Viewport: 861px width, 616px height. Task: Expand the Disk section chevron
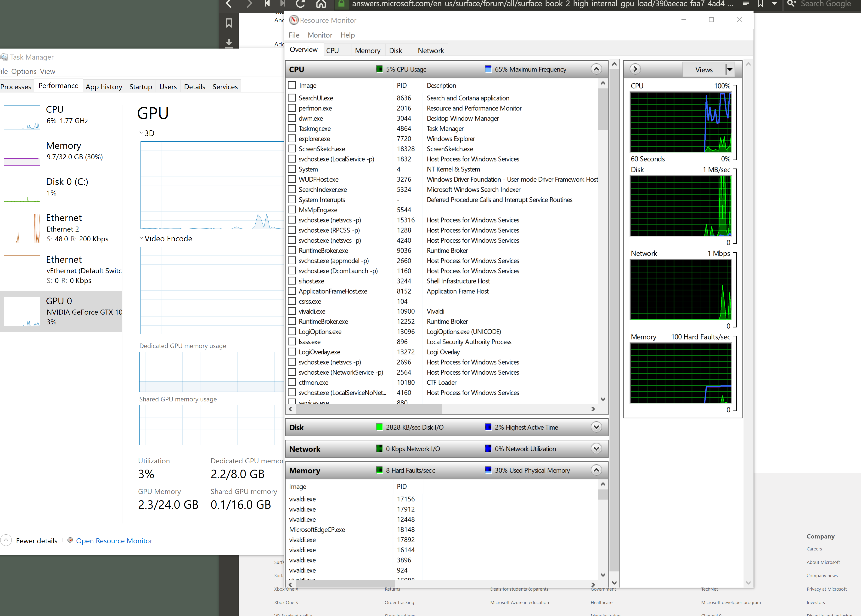tap(596, 427)
